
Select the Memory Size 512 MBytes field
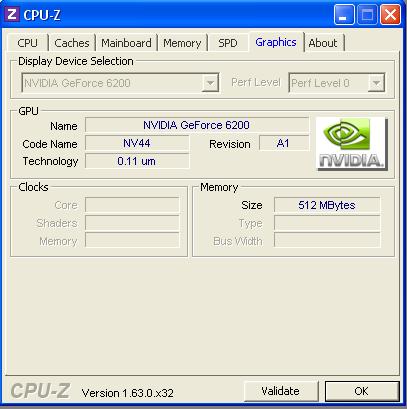tap(327, 205)
